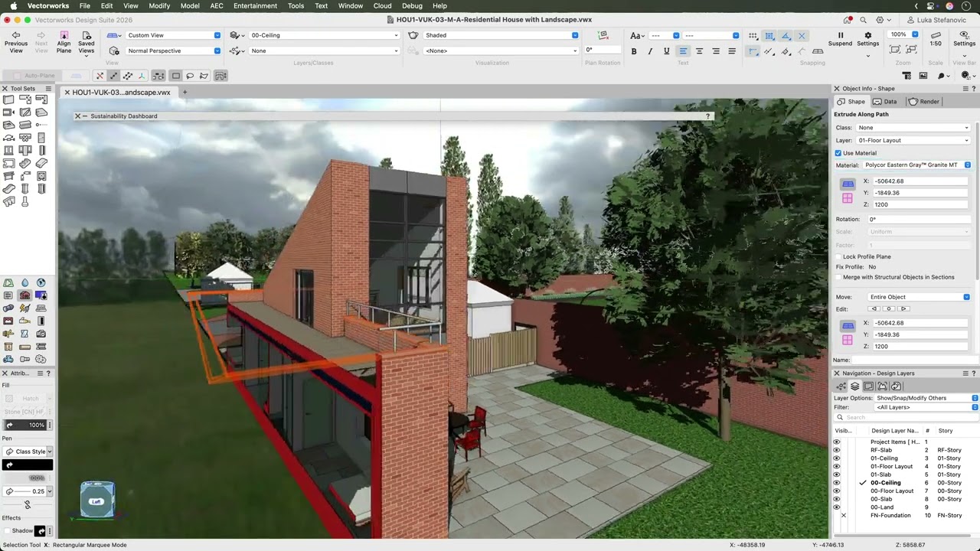Open Classes tab in Navigation palette
The width and height of the screenshot is (980, 551).
(841, 386)
